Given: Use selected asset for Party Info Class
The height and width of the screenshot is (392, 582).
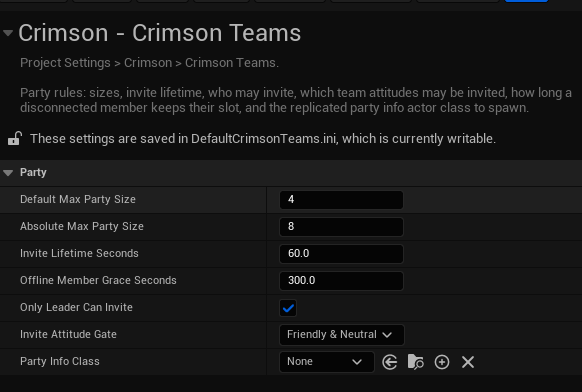Looking at the screenshot, I should click(390, 362).
